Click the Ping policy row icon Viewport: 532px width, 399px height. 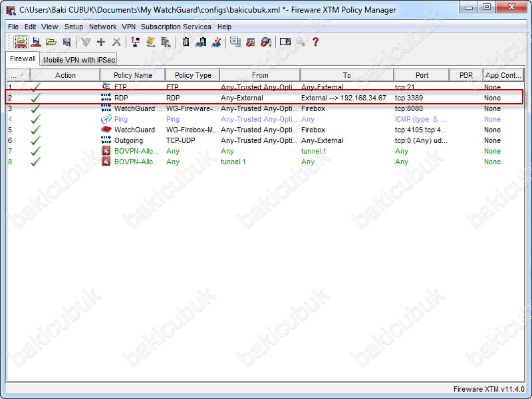(106, 119)
